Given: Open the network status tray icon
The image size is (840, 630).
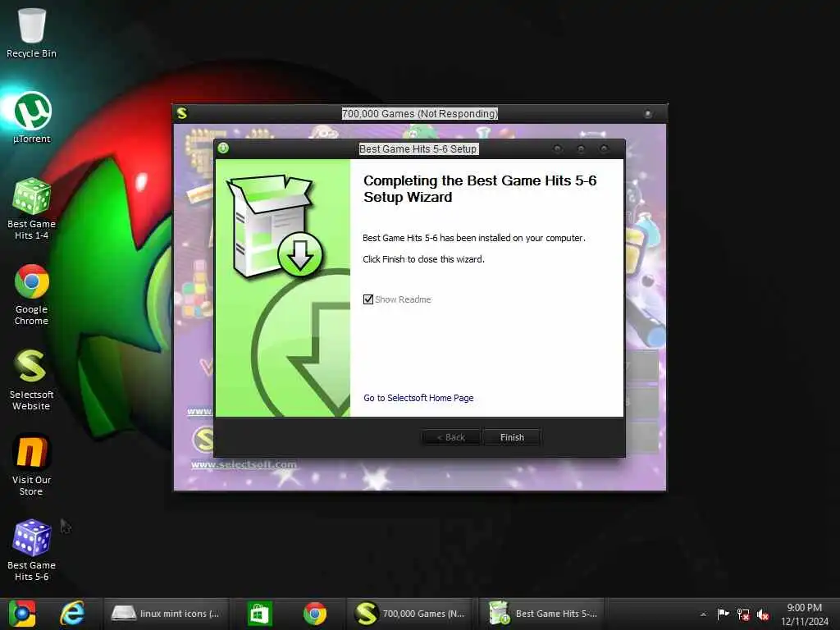Looking at the screenshot, I should (x=743, y=614).
